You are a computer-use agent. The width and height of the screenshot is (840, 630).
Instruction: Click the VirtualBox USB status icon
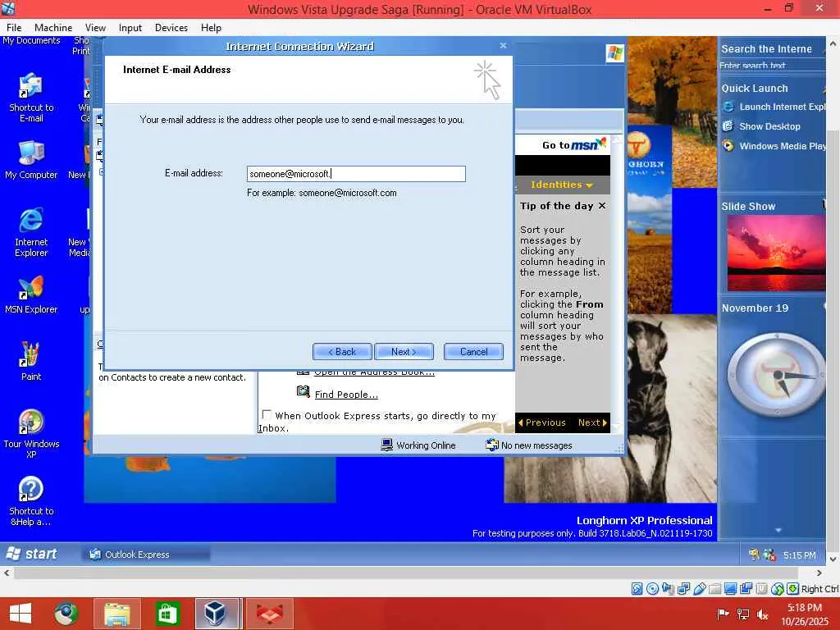point(700,589)
